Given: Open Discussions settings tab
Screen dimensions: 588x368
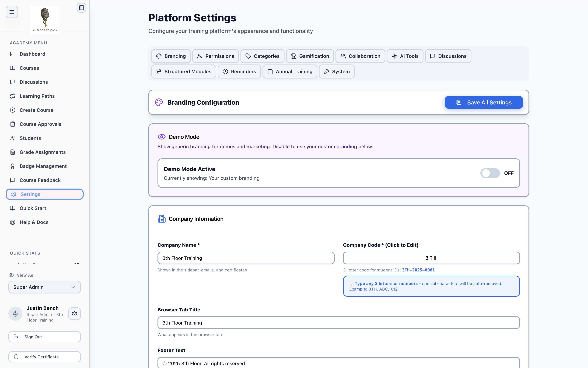Looking at the screenshot, I should click(x=448, y=56).
